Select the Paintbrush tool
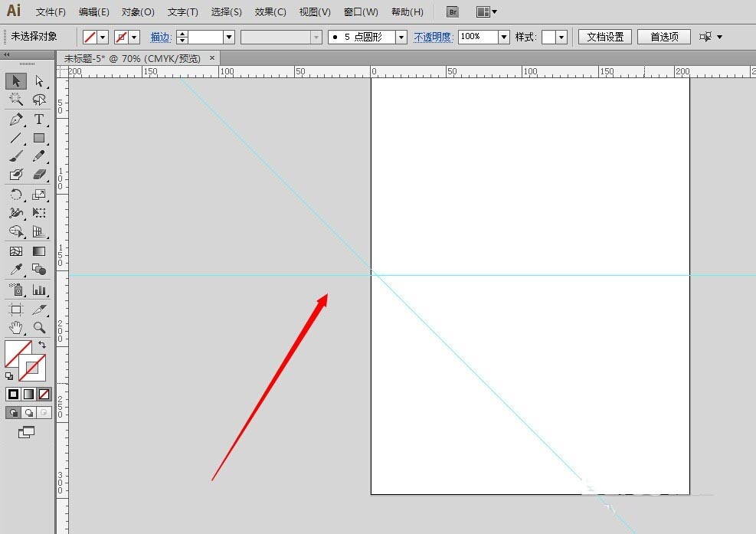The height and width of the screenshot is (534, 756). click(16, 156)
